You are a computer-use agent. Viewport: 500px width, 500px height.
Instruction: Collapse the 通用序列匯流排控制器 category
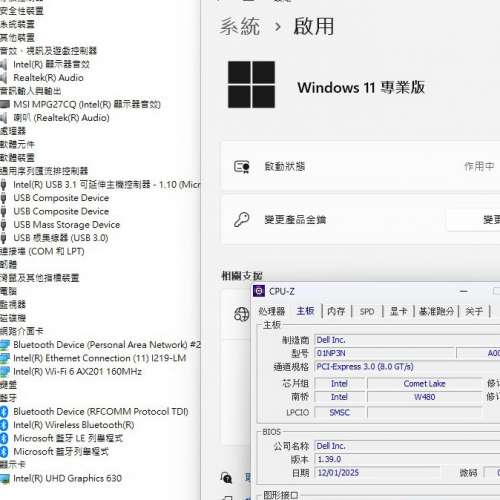click(44, 171)
